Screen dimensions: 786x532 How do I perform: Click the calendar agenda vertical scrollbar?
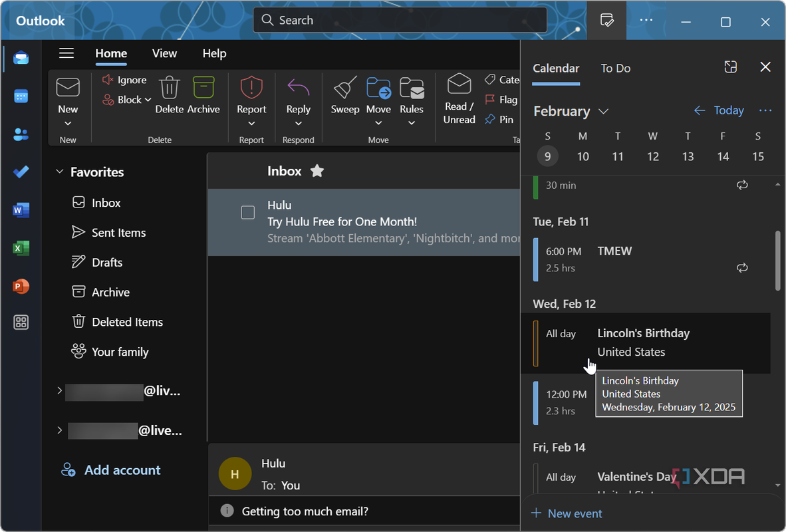coord(778,261)
